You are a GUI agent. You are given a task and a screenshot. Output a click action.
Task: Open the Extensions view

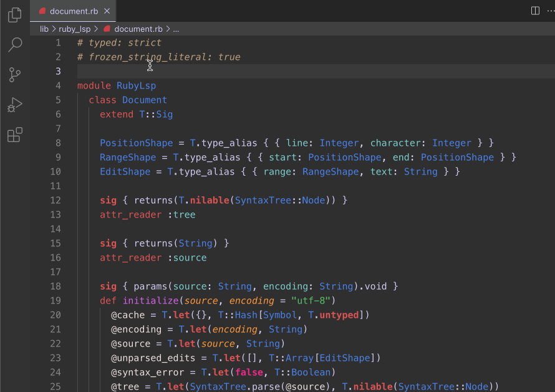pyautogui.click(x=14, y=133)
